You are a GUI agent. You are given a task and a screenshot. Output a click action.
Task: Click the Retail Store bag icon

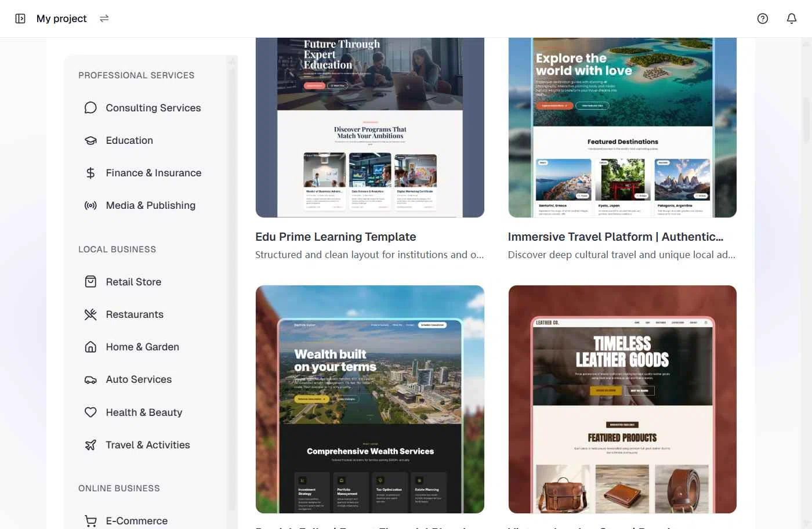(x=90, y=282)
